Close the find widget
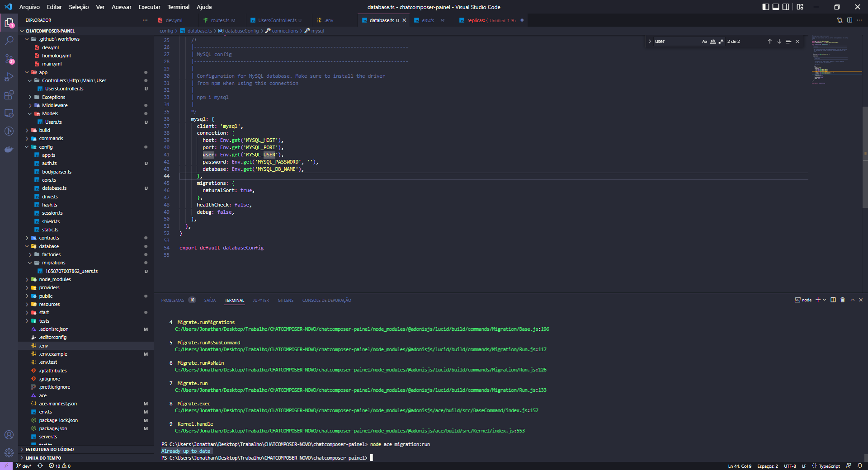 click(797, 41)
